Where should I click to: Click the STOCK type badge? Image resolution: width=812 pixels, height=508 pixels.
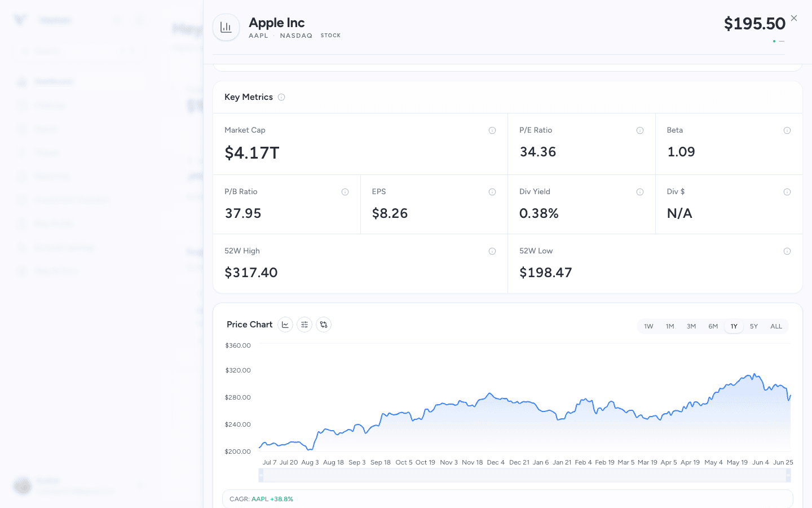point(330,36)
